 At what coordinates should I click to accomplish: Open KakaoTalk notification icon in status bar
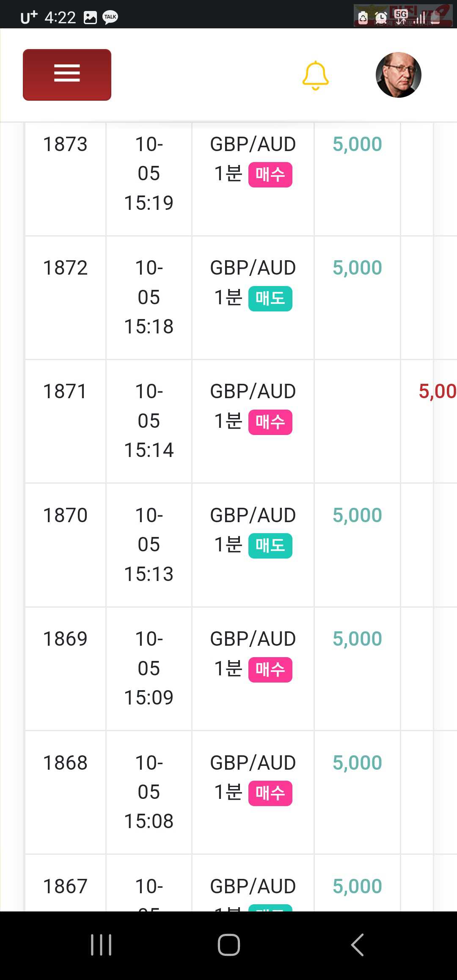110,17
